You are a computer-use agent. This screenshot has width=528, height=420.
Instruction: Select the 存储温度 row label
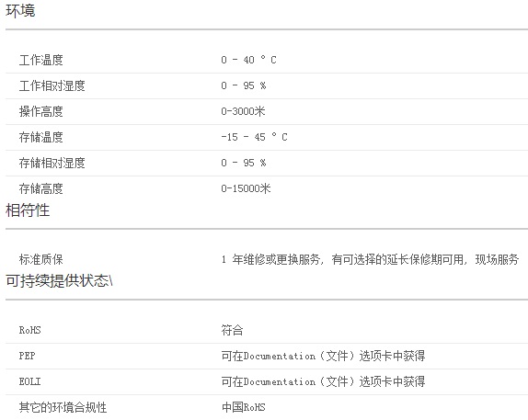click(x=41, y=137)
